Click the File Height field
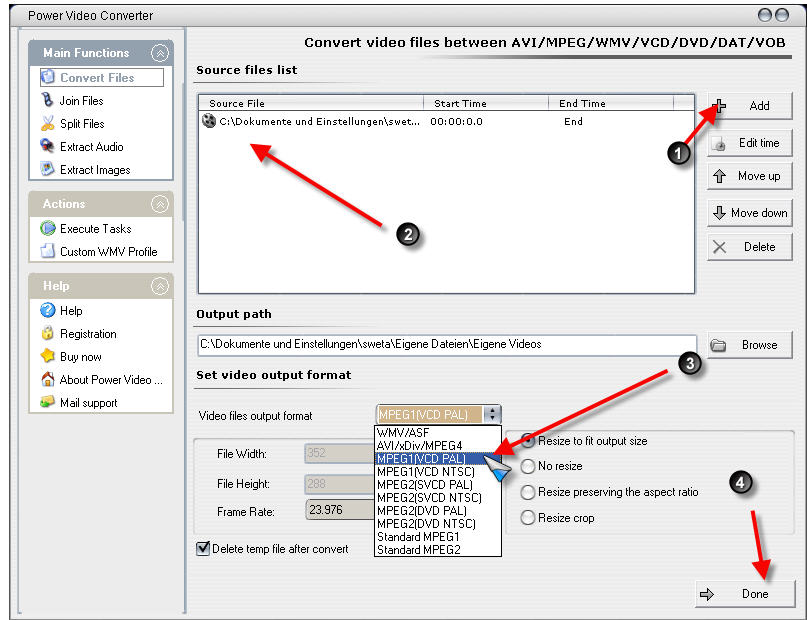Viewport: 807px width, 620px height. [340, 484]
